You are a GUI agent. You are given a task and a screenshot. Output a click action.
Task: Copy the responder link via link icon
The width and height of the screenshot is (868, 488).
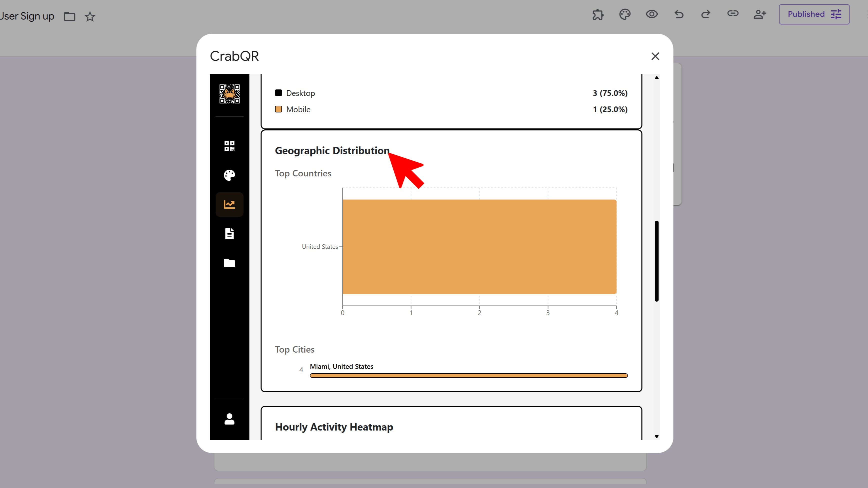tap(733, 14)
